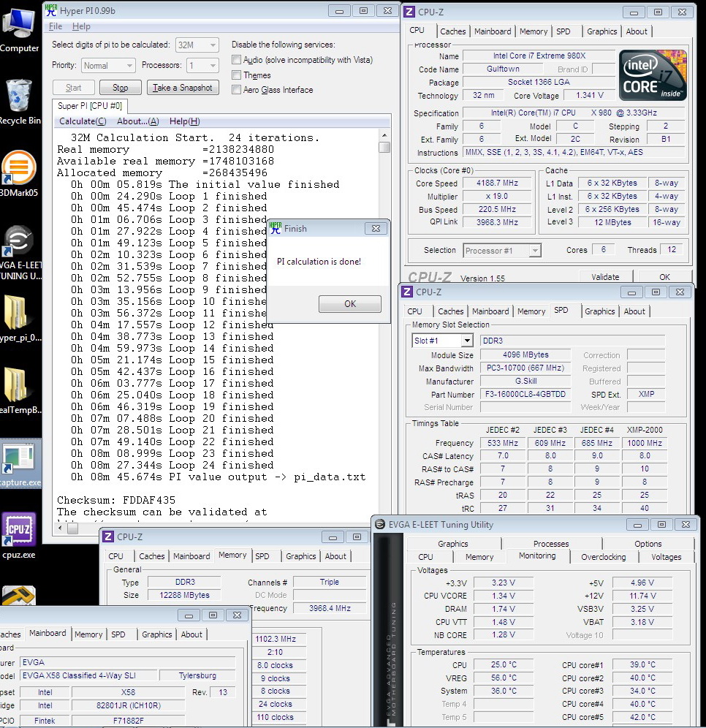Click the 'Loop 24 finished' log line

(x=172, y=465)
